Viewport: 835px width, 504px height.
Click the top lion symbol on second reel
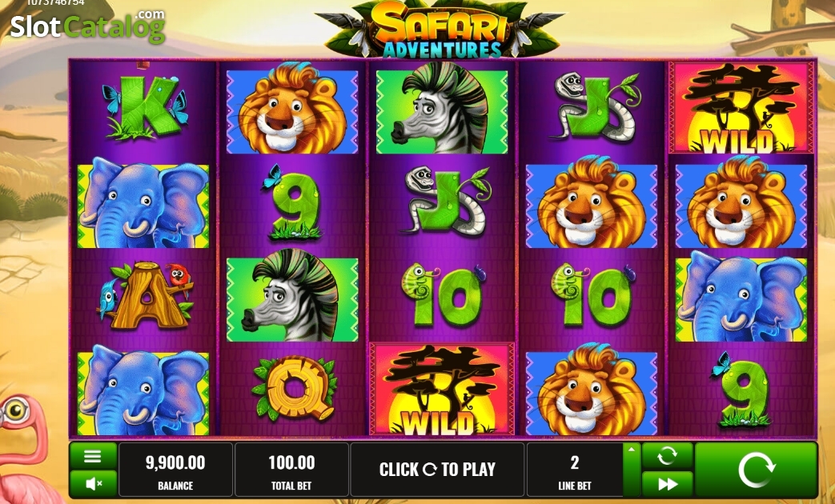coord(292,108)
